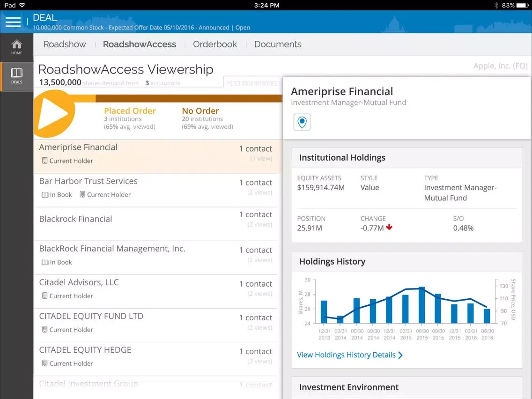Tap the orange play button
532x399 pixels.
click(54, 113)
